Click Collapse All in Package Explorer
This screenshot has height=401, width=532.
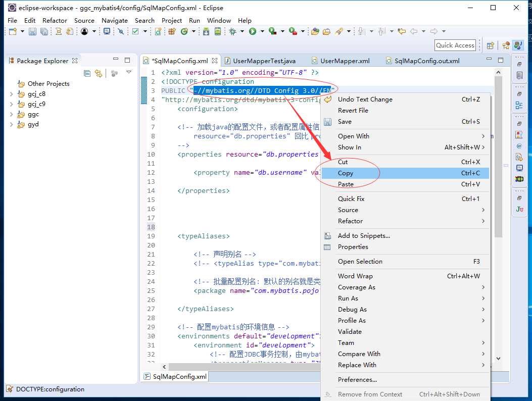[x=87, y=73]
